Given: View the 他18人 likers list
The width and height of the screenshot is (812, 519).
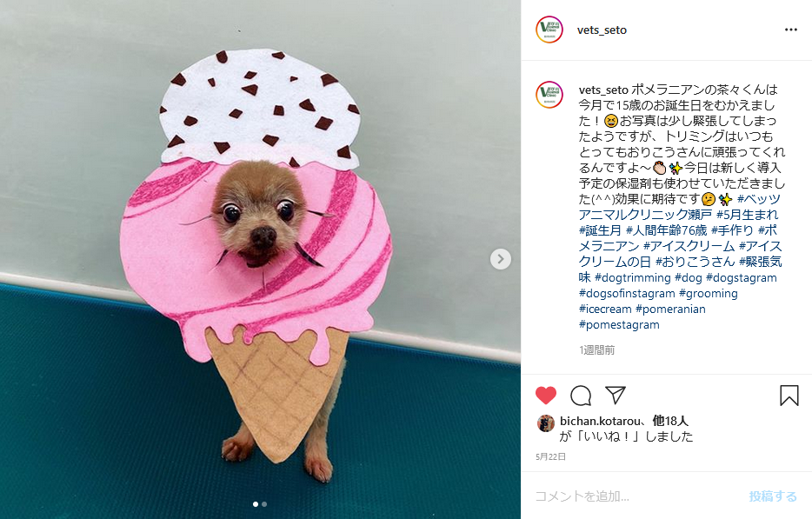Looking at the screenshot, I should [670, 421].
